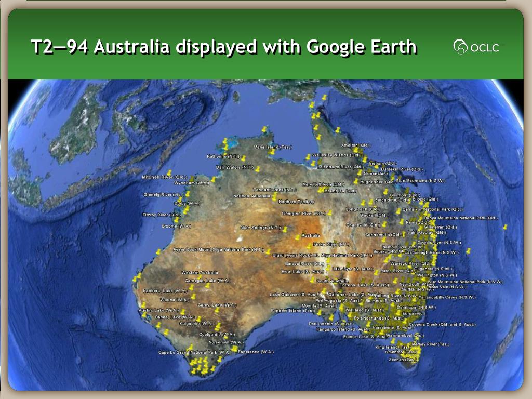The width and height of the screenshot is (532, 399).
Task: Click the Mount Isa (Qld.) label
Action: pyautogui.click(x=341, y=191)
